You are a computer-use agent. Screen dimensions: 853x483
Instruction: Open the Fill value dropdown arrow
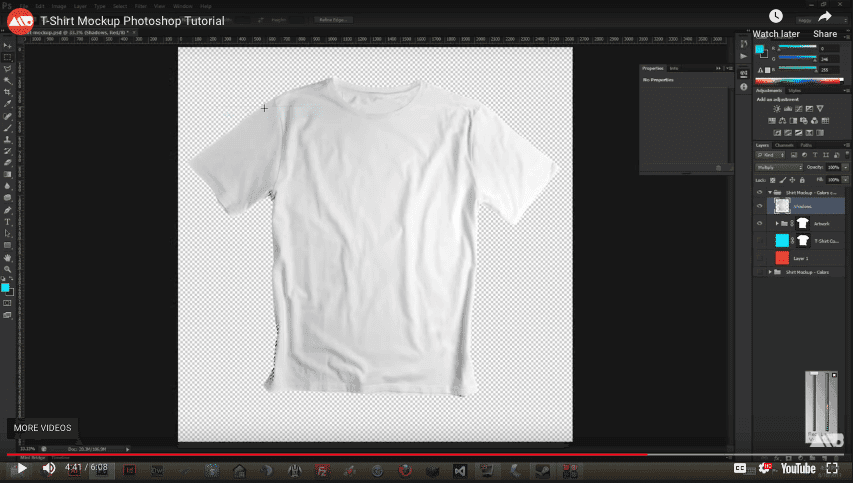click(845, 180)
